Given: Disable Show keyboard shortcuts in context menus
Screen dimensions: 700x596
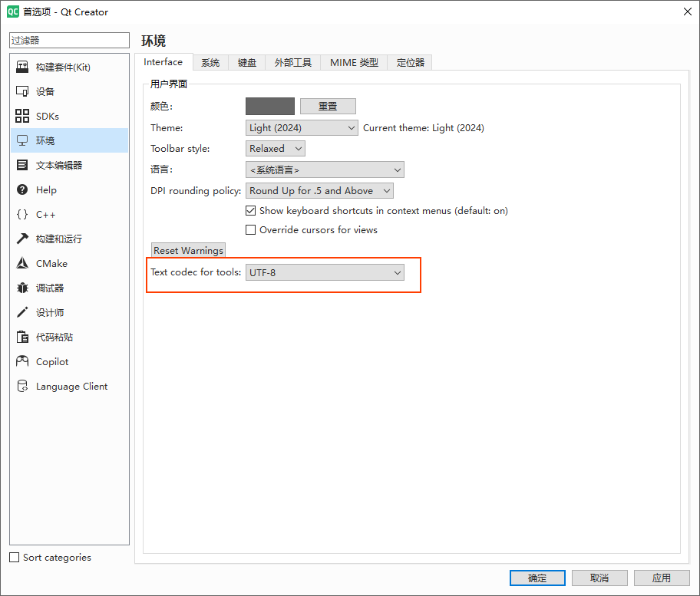Looking at the screenshot, I should click(251, 211).
